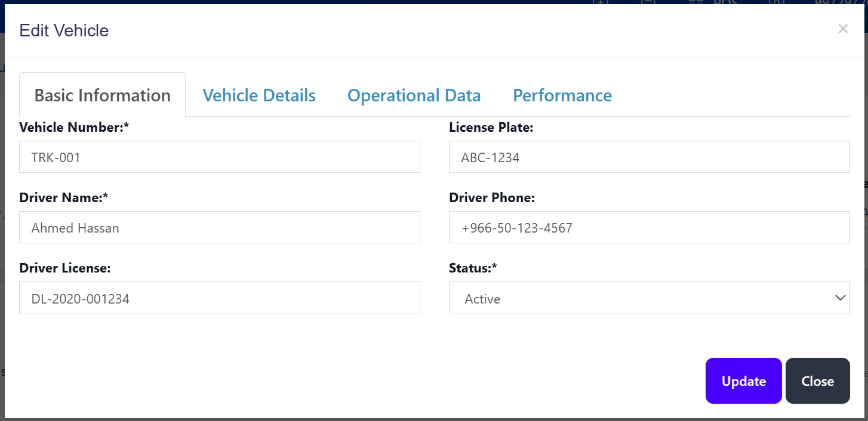This screenshot has width=868, height=421.
Task: Dismiss the Edit Vehicle dialog with X icon
Action: (842, 29)
